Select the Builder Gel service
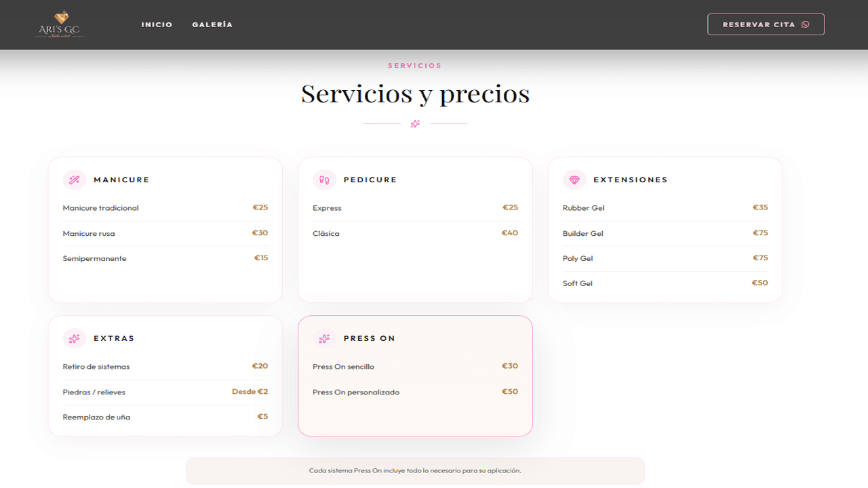The image size is (868, 488). (x=665, y=233)
